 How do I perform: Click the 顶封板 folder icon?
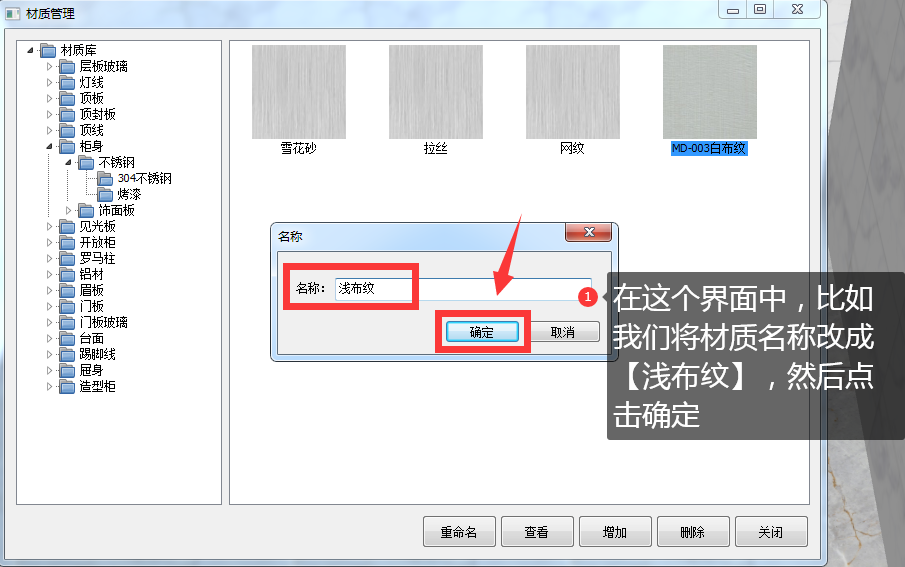[67, 115]
